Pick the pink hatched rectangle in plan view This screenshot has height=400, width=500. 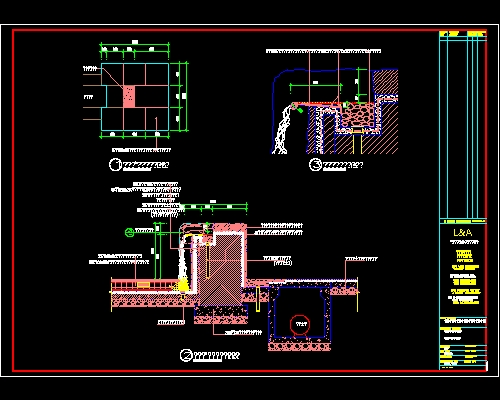(x=129, y=97)
